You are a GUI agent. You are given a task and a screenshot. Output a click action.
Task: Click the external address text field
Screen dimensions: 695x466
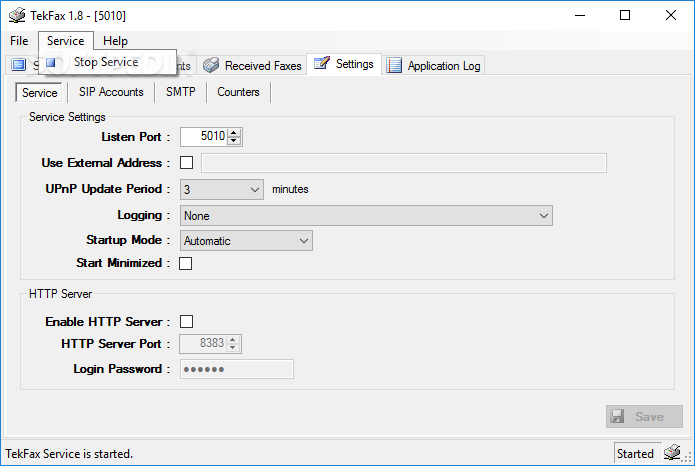click(404, 163)
